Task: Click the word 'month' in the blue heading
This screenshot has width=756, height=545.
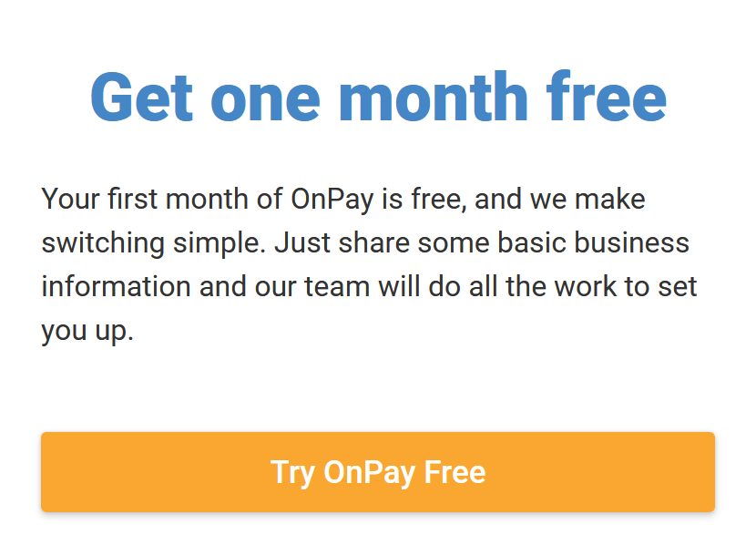Action: (434, 97)
